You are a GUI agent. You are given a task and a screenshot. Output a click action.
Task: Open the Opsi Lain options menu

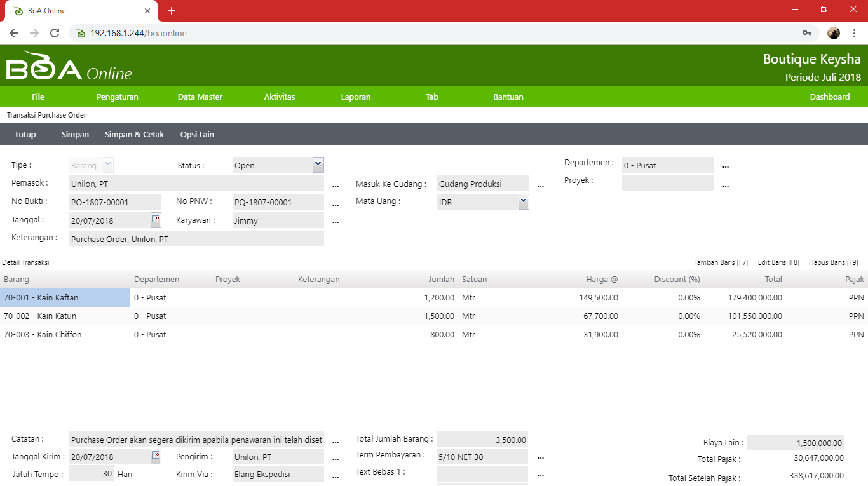(197, 135)
